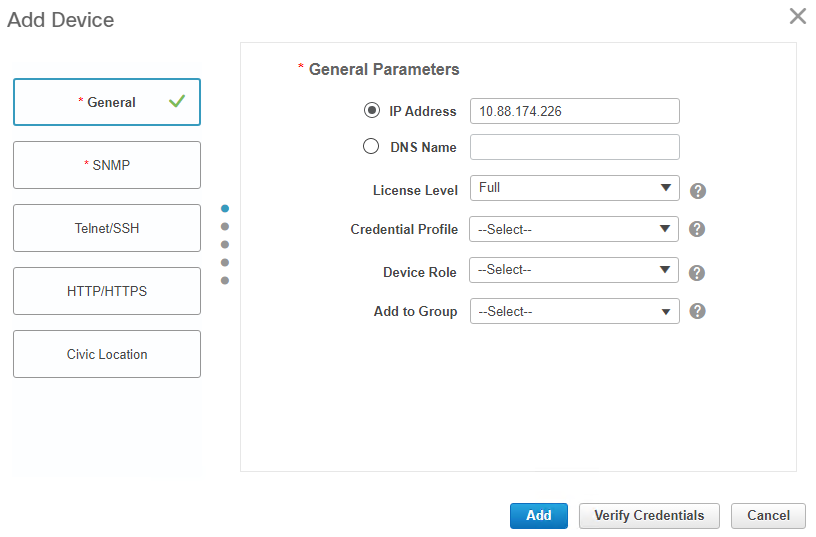
Task: Click the first blue step indicator dot
Action: [225, 208]
